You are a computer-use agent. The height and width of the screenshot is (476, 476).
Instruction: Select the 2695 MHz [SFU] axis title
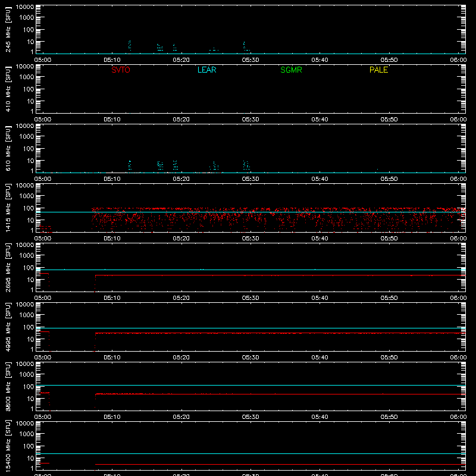[8, 268]
